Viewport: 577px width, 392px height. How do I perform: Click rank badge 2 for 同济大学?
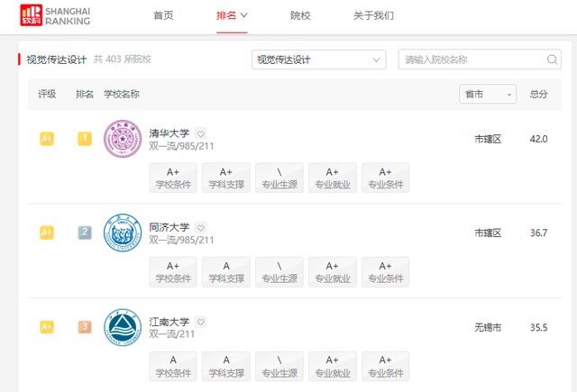coord(85,232)
